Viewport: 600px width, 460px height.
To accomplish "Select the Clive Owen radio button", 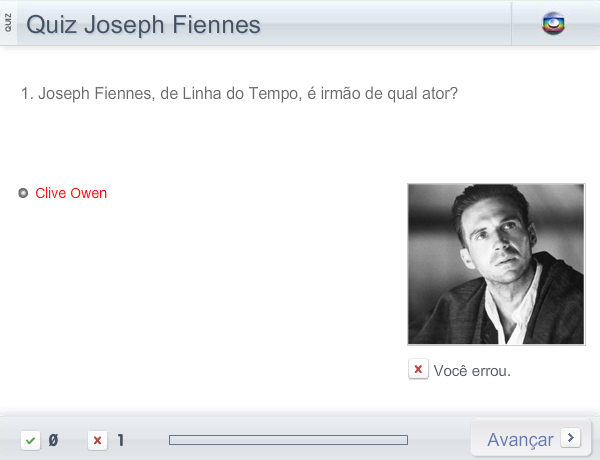I will coord(23,193).
